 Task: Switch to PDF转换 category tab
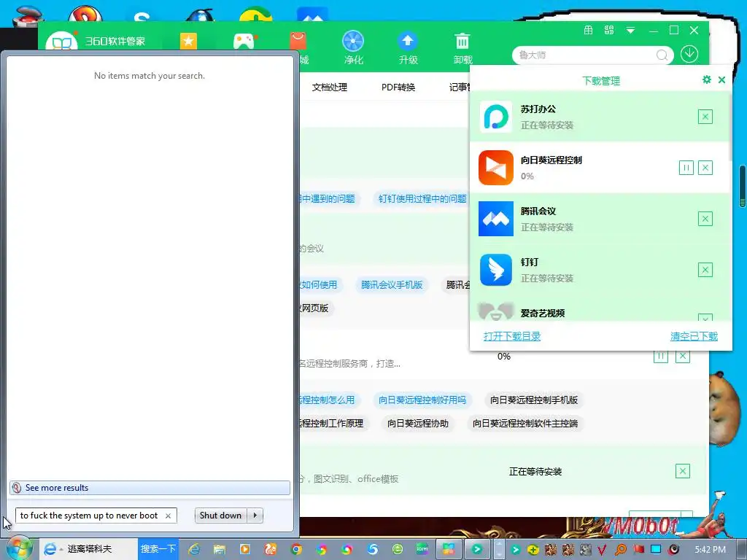pos(398,87)
